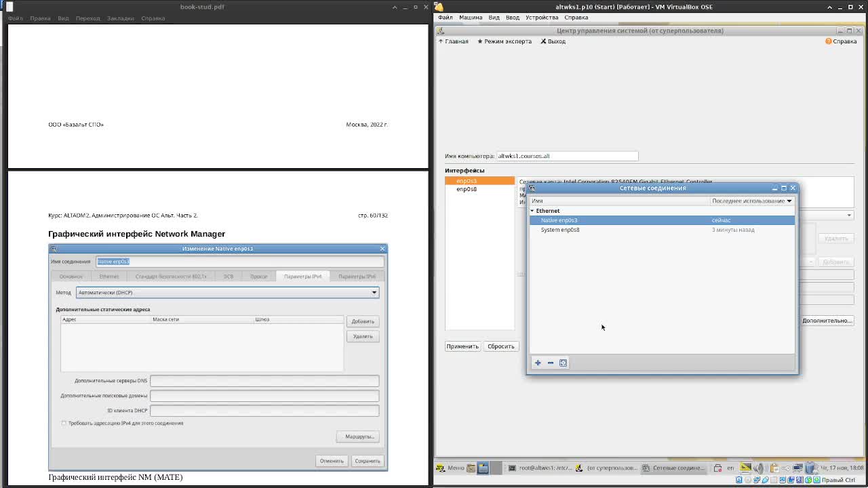This screenshot has height=488, width=868.
Task: Select the Native enp0s3 connection row
Action: coord(662,220)
